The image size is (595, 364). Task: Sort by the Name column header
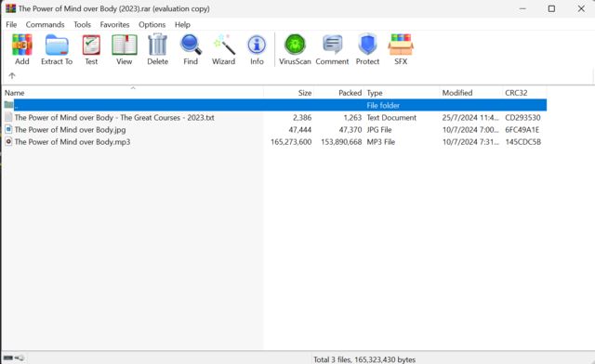[x=133, y=93]
